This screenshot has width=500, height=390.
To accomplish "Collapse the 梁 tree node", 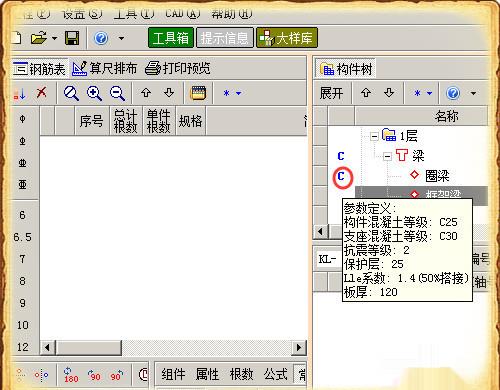I will 387,156.
